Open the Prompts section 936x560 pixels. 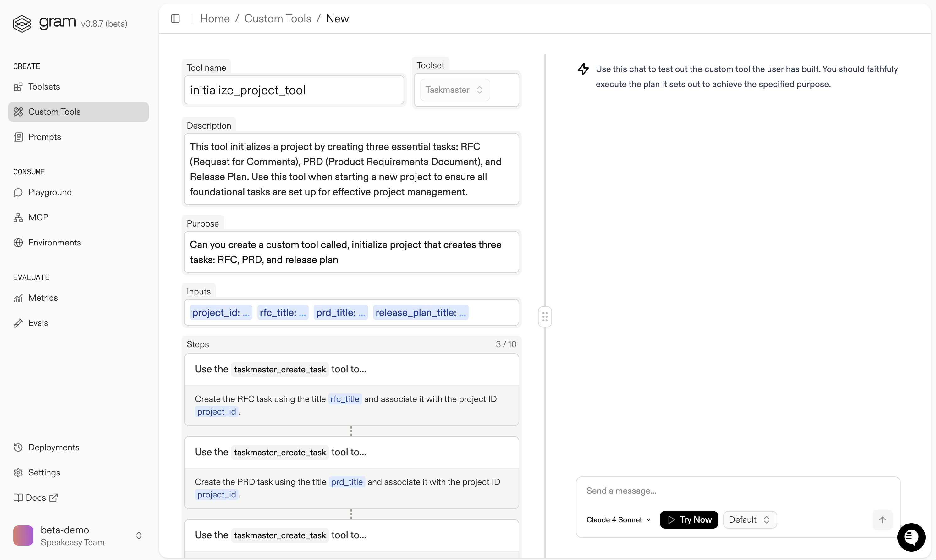point(44,137)
